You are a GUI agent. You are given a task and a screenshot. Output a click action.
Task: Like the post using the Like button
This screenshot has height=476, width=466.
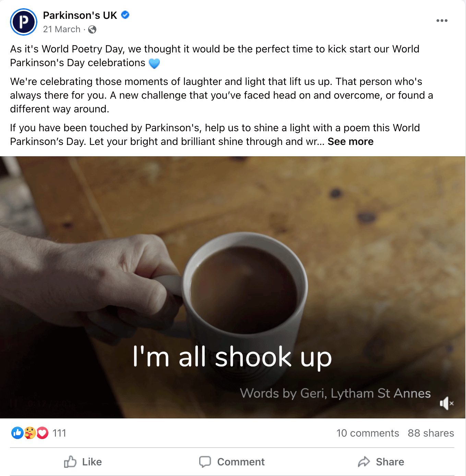pos(83,462)
